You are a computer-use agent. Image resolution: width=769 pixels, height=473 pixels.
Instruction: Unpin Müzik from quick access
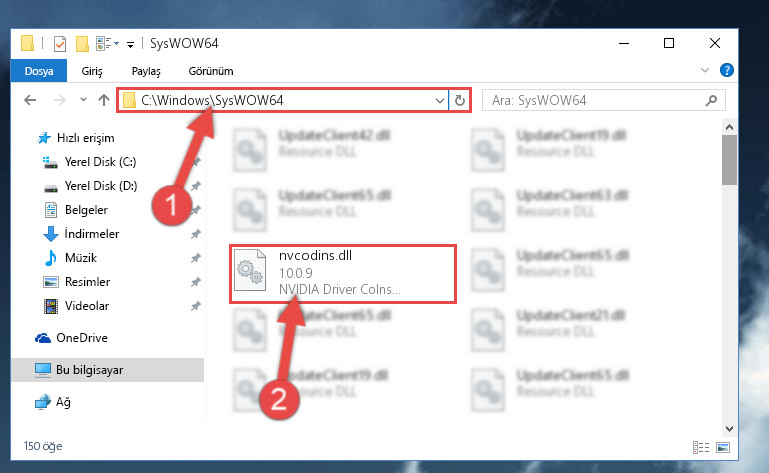click(196, 258)
